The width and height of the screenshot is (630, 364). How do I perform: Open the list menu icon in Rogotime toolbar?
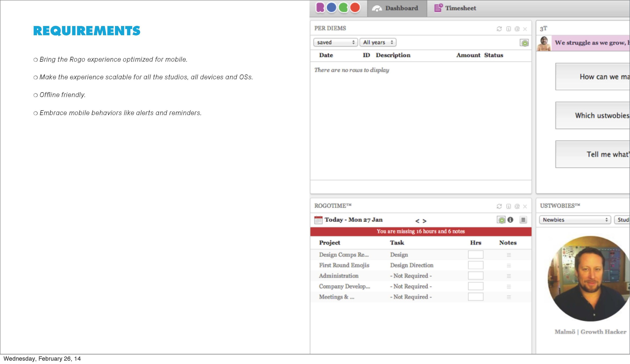tap(523, 220)
